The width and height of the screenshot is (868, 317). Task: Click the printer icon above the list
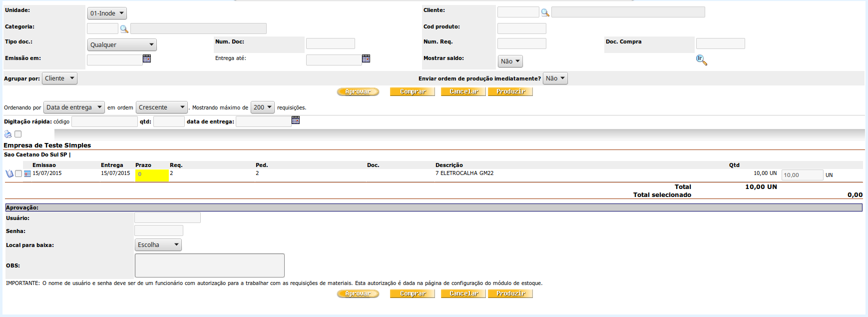(8, 134)
